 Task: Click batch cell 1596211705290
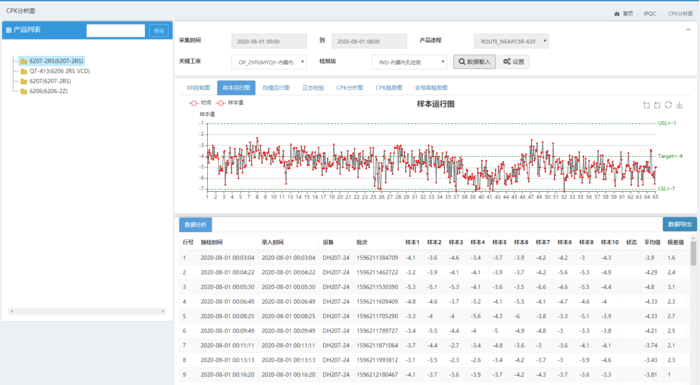[x=377, y=316]
